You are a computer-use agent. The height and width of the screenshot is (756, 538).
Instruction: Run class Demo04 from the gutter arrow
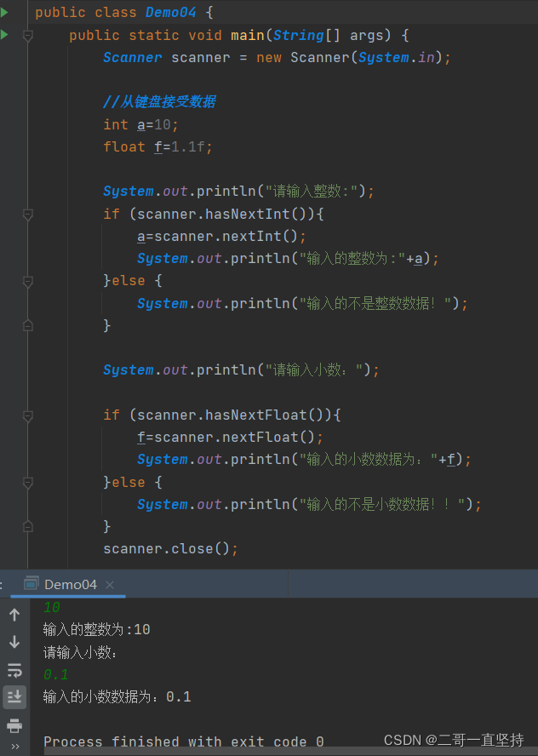coord(4,13)
